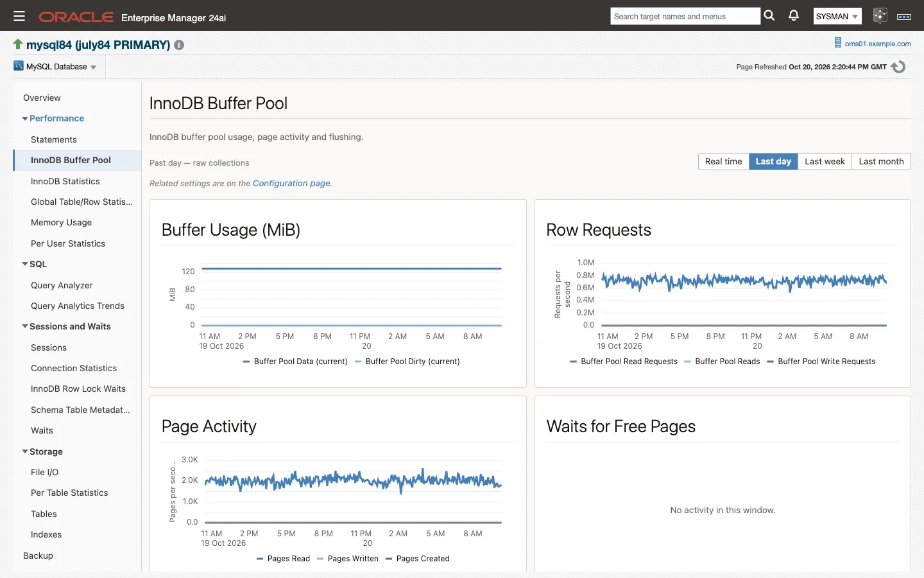Open Query Analytics Trends page
The image size is (924, 578).
[78, 306]
